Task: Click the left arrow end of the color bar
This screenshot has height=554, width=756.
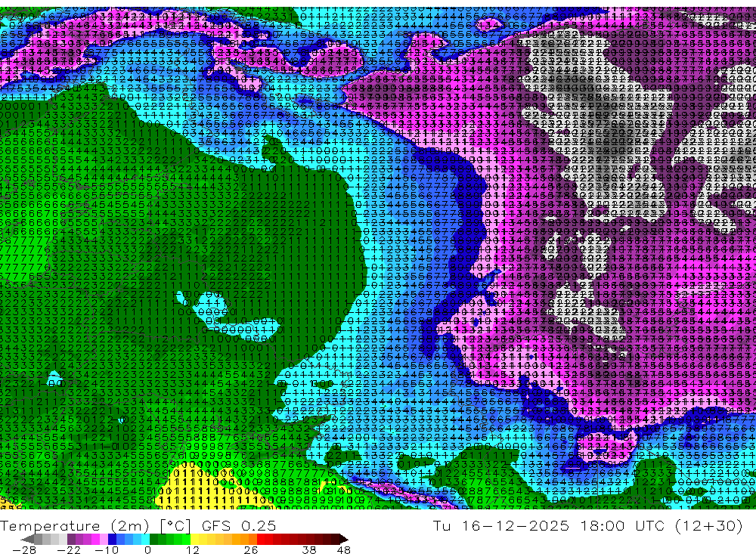Action: (27, 539)
